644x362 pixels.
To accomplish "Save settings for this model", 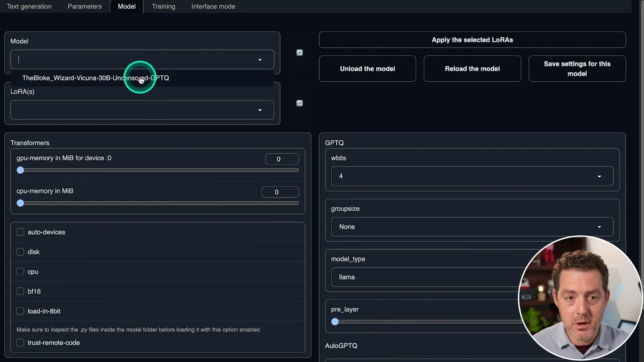I will pos(577,69).
